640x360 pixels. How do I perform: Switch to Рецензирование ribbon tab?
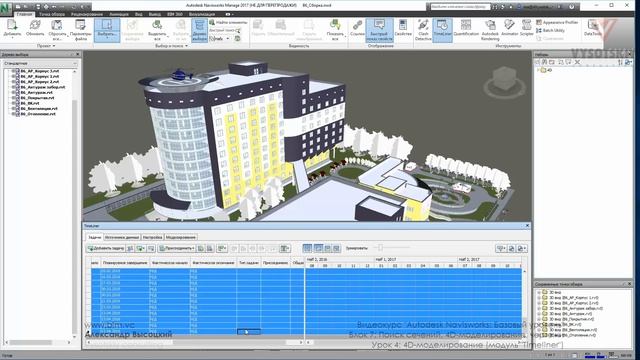coord(87,14)
